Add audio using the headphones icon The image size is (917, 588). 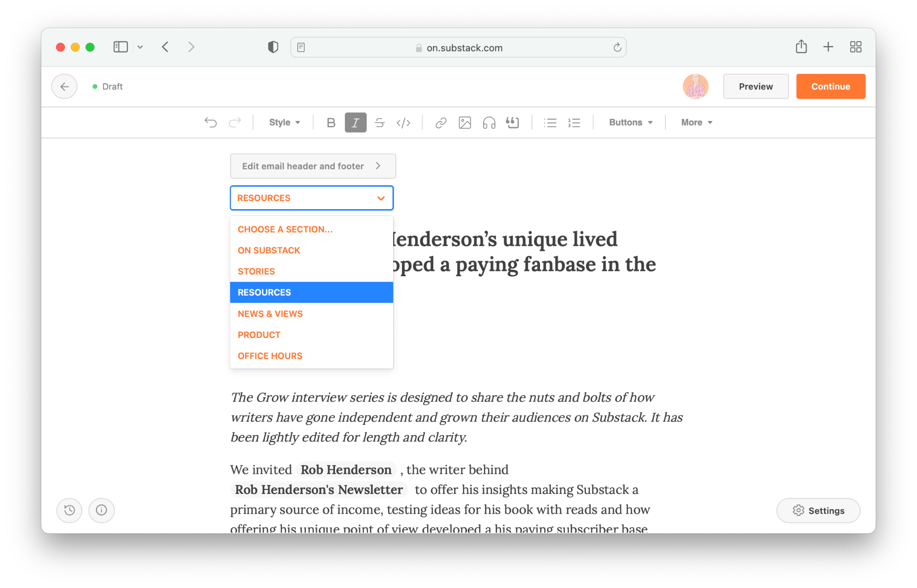488,122
